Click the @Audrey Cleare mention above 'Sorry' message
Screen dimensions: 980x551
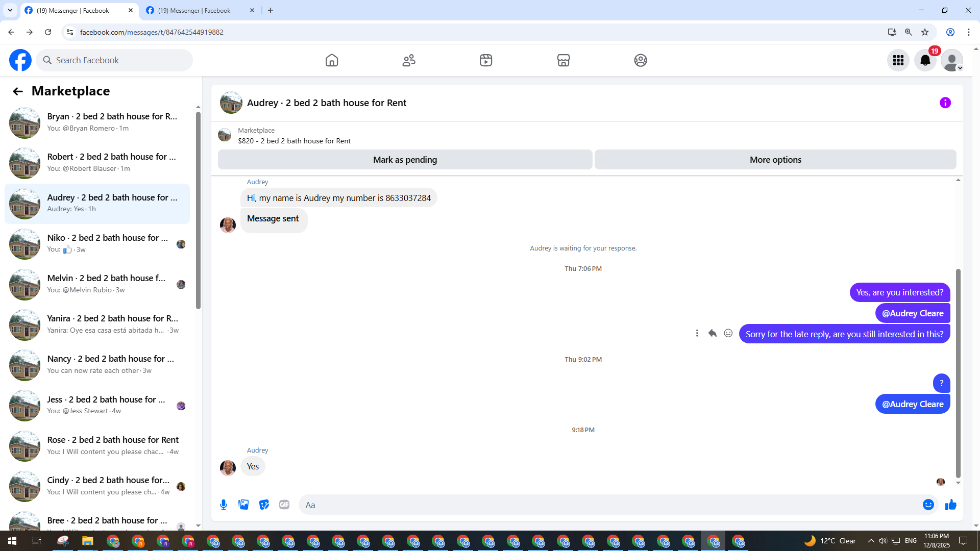click(x=913, y=313)
